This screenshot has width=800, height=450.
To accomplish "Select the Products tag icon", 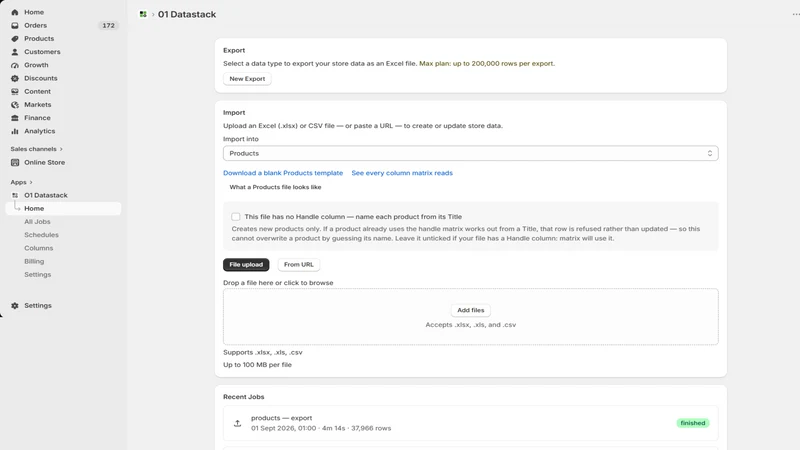I will (15, 39).
